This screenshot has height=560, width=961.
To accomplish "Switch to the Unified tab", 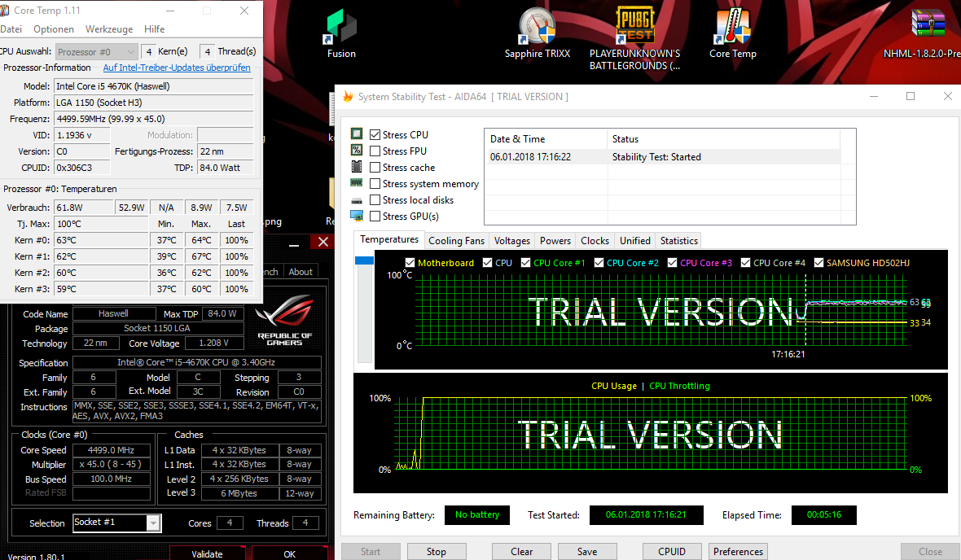I will point(635,241).
